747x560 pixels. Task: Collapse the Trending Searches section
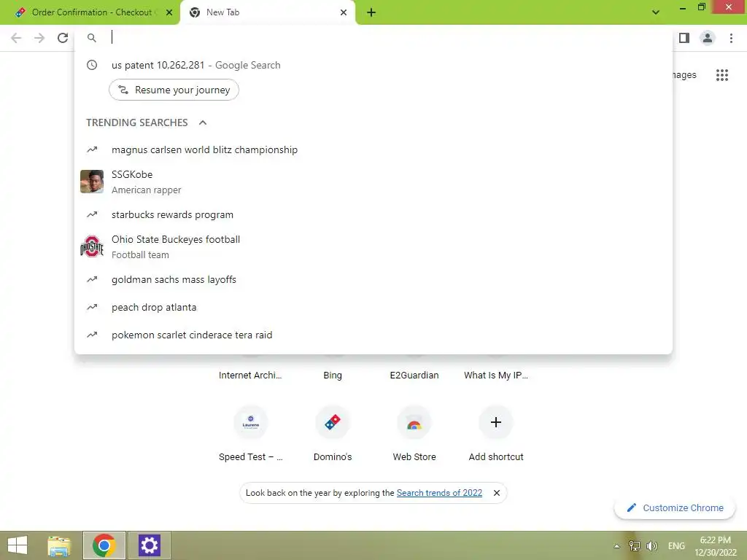[x=203, y=122]
